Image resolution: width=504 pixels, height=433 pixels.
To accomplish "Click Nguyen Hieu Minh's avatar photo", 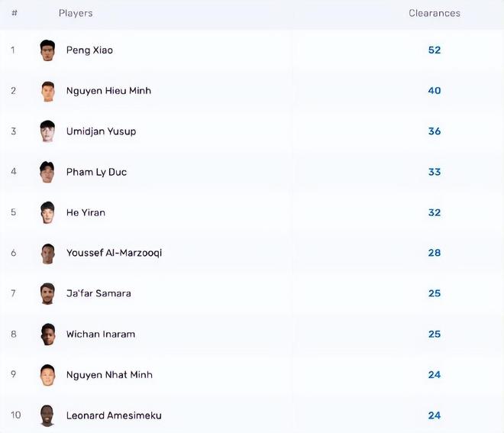I will pos(47,91).
